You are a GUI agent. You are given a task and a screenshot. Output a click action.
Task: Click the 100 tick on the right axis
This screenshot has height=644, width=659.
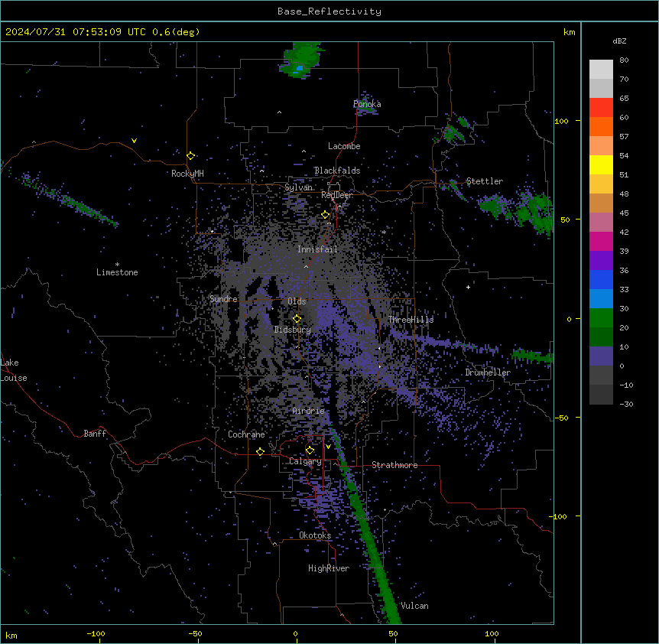coord(561,122)
